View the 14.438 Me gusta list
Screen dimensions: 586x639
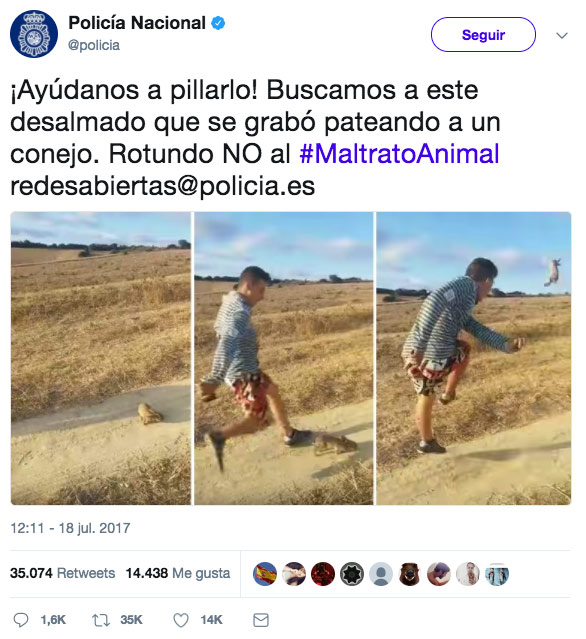(x=178, y=573)
